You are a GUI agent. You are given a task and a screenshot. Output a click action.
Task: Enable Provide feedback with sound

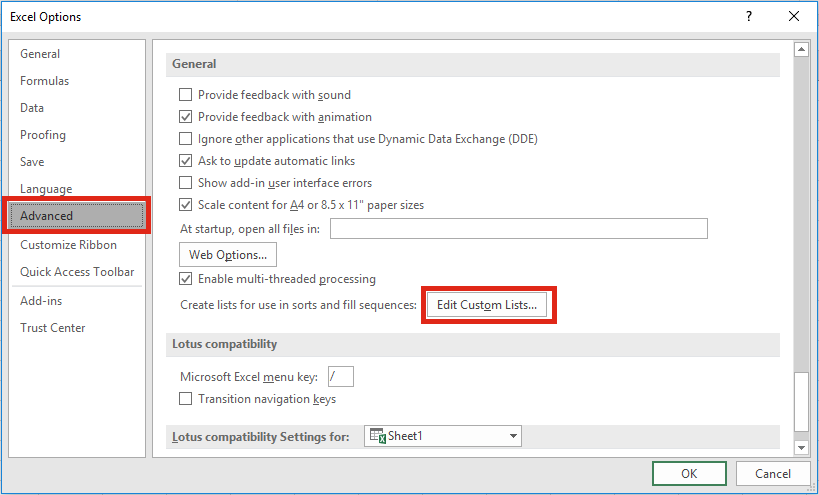pyautogui.click(x=185, y=95)
